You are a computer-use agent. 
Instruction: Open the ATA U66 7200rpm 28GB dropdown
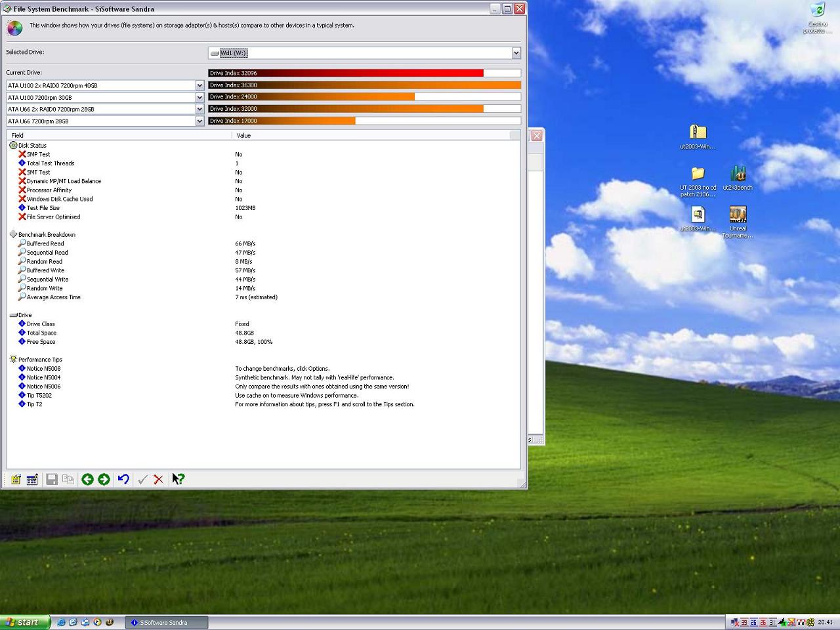pyautogui.click(x=199, y=121)
